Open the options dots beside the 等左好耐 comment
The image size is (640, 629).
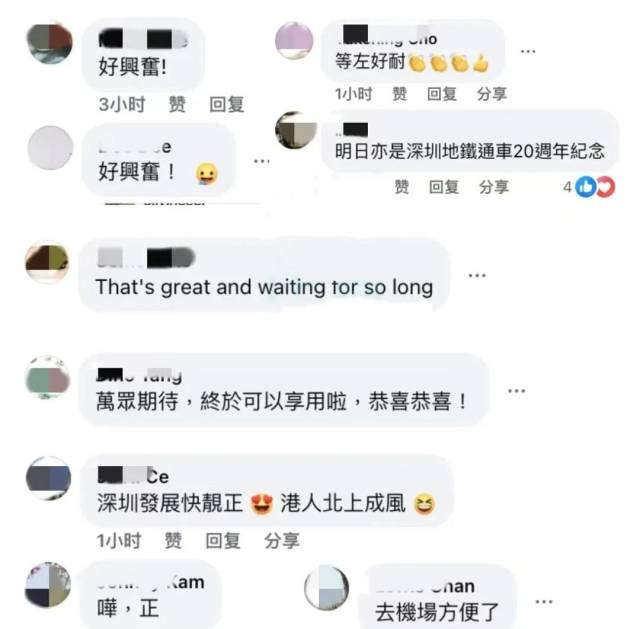[x=528, y=51]
